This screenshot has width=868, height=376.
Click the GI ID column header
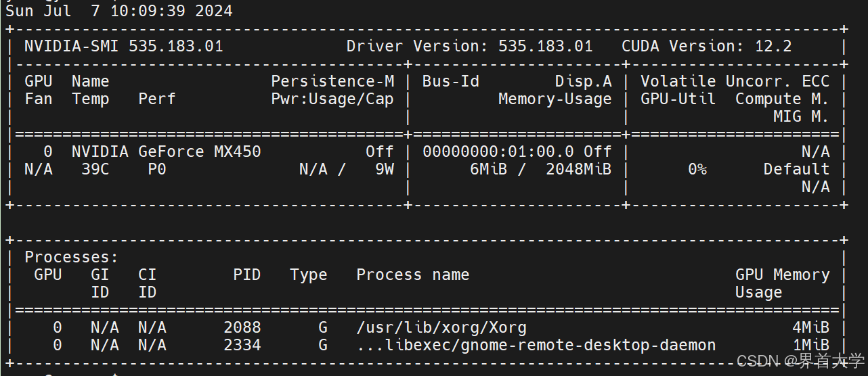pos(100,284)
